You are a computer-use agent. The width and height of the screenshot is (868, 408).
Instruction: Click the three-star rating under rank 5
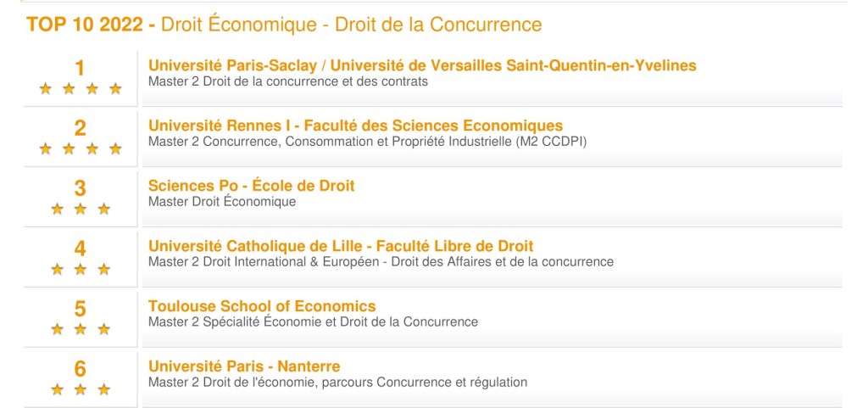pyautogui.click(x=81, y=329)
